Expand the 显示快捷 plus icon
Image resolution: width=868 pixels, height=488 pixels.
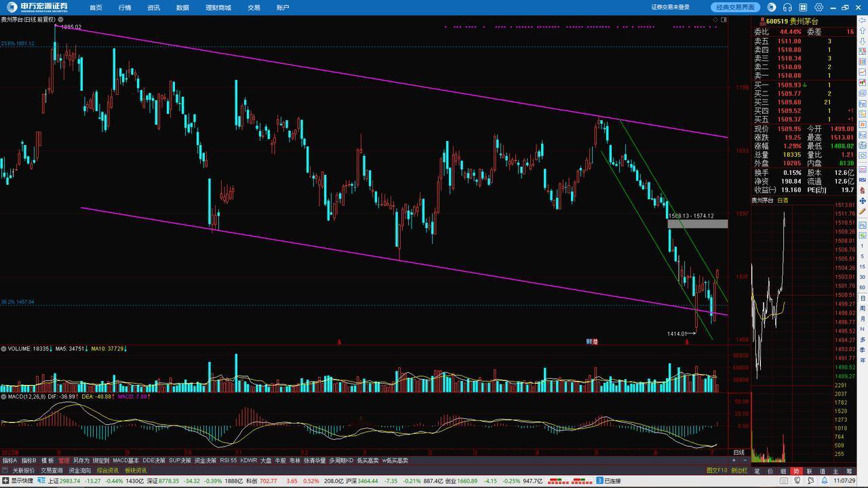point(5,481)
